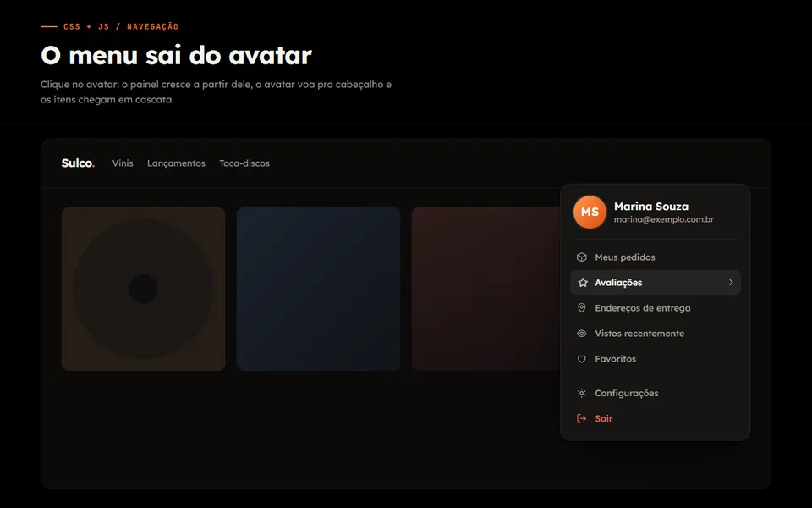Choose Vistos recentemente from the menu

point(655,334)
